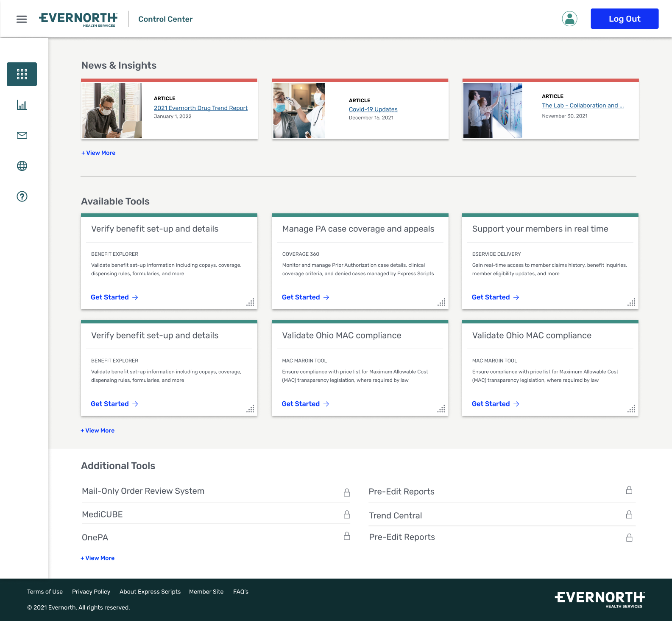Open the hamburger navigation menu

click(22, 19)
